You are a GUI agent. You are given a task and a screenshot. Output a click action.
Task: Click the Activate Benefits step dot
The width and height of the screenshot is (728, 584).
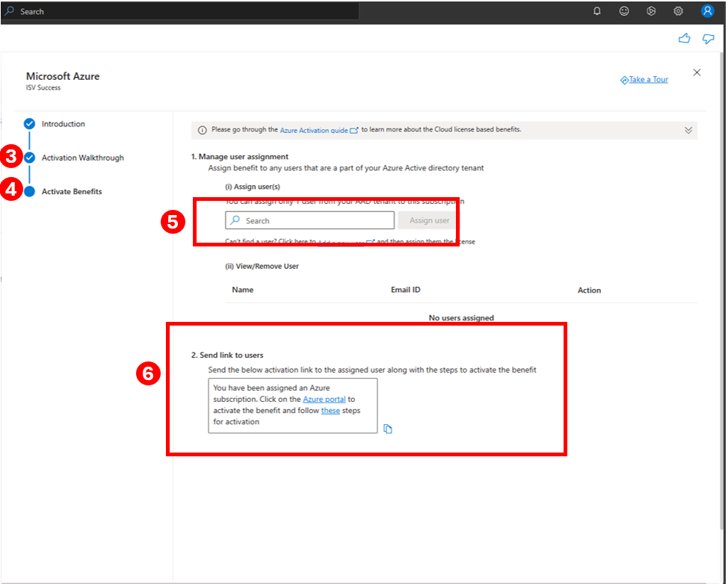tap(29, 192)
